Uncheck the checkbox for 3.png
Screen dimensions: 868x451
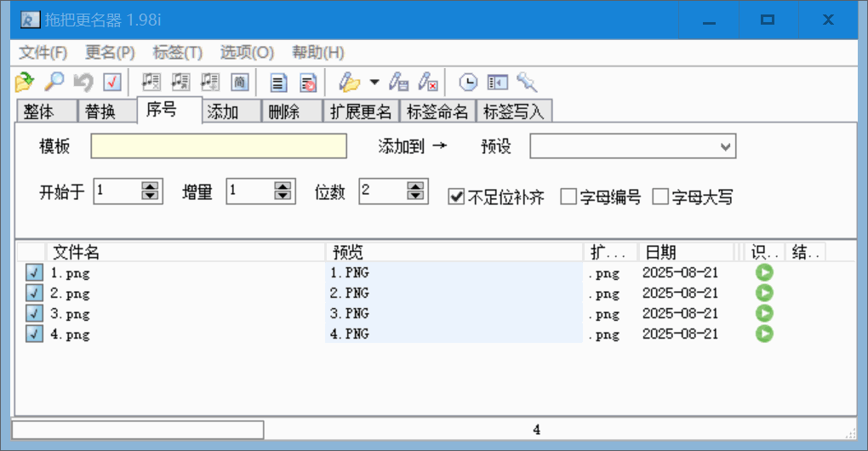34,313
